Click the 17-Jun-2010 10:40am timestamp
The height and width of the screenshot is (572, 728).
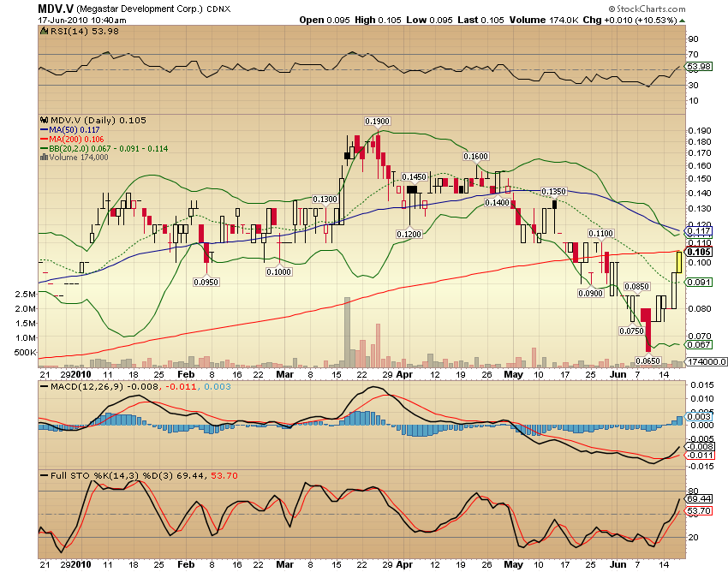[82, 20]
